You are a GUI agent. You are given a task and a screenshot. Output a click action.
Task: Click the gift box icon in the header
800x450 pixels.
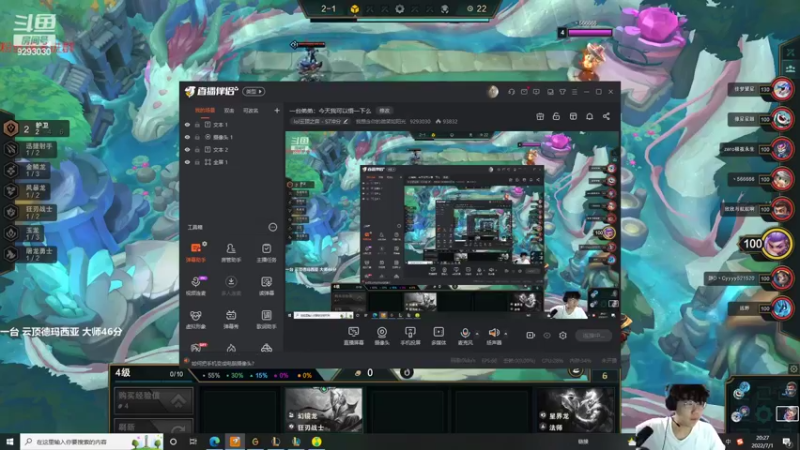tap(540, 116)
